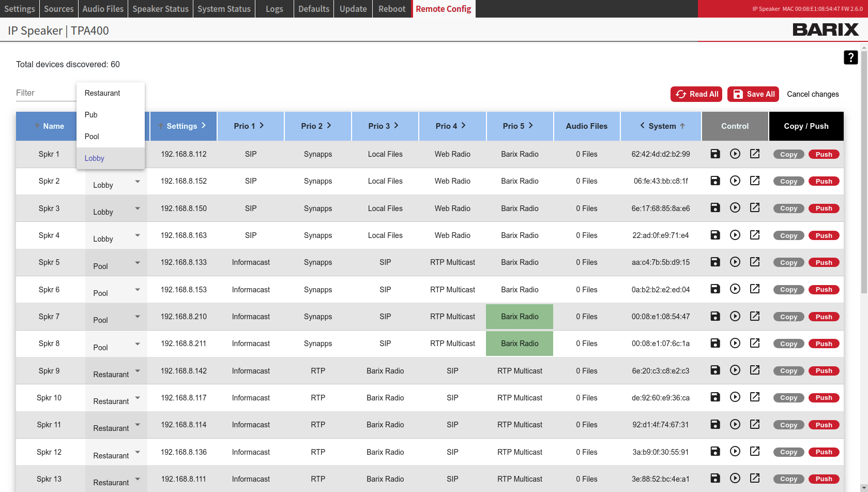Click the save icon for Spkr 9
This screenshot has width=868, height=492.
715,370
